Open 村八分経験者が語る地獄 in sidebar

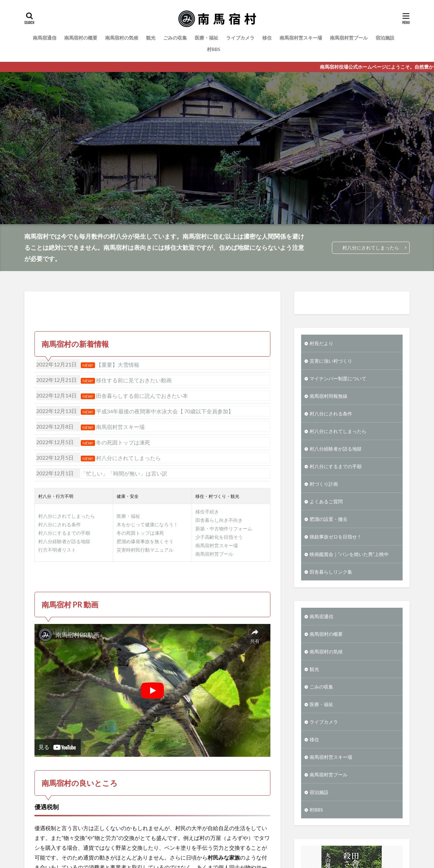click(x=352, y=449)
